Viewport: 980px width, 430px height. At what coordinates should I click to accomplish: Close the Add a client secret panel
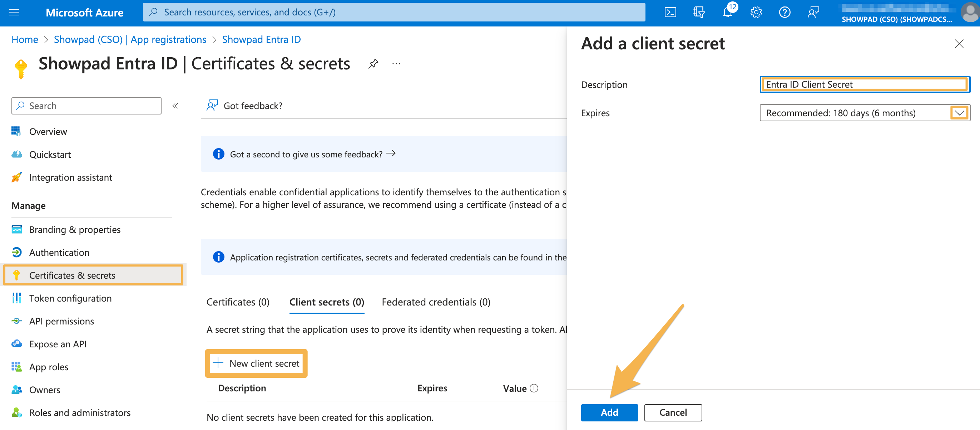pos(959,44)
